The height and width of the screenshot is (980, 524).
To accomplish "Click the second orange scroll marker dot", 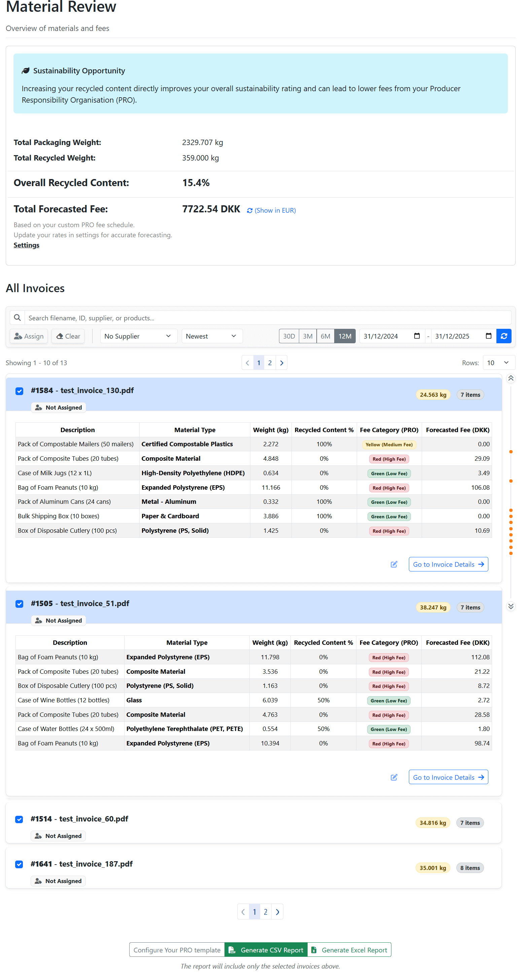I will coord(511,481).
